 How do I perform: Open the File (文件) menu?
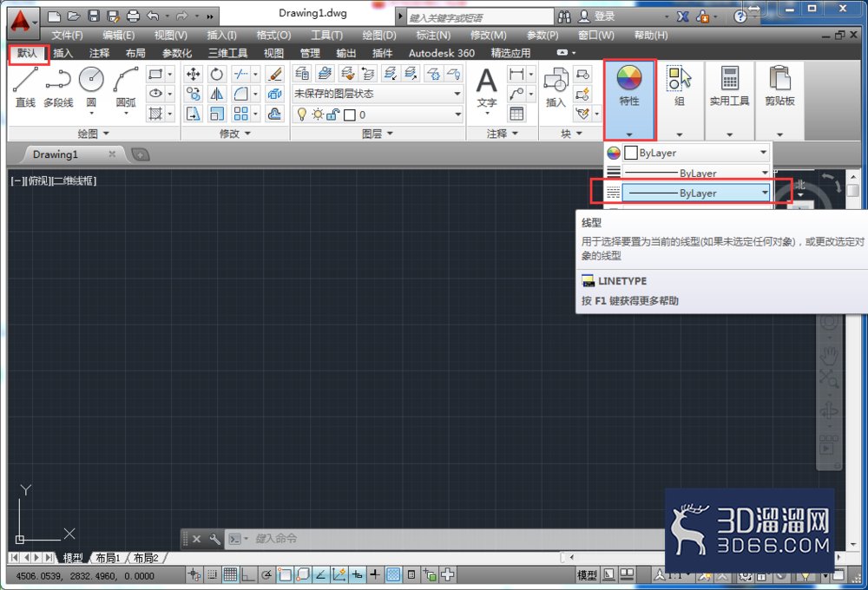(x=67, y=36)
